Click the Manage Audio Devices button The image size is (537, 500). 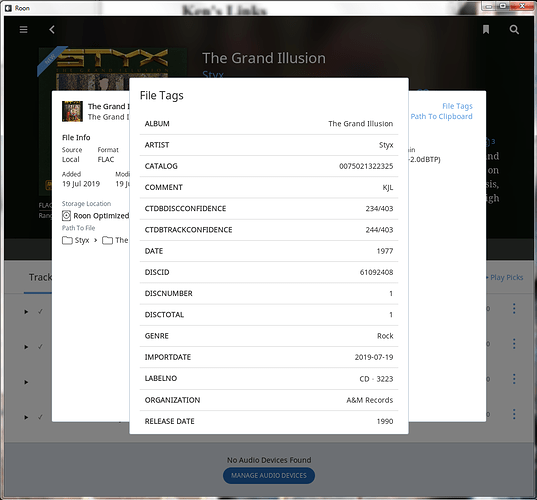(269, 475)
